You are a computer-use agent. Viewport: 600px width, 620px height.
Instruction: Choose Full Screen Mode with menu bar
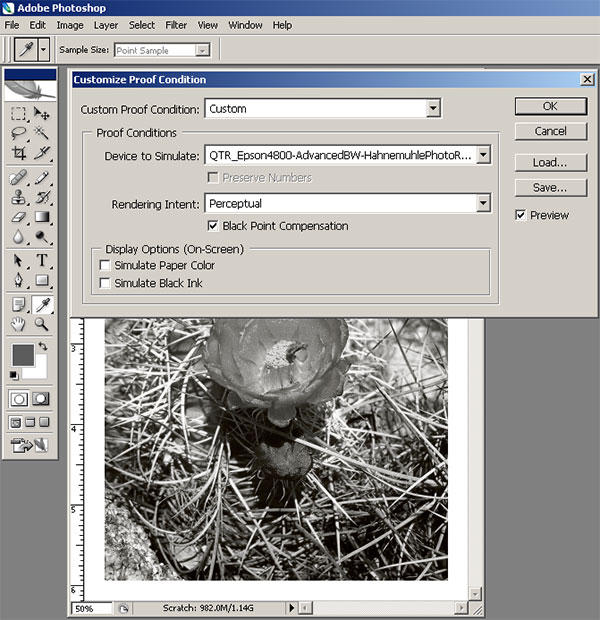(30, 423)
